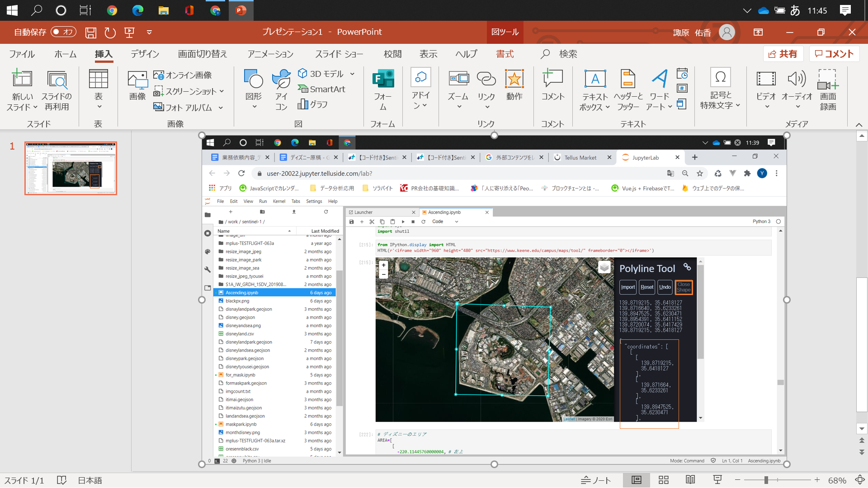The width and height of the screenshot is (868, 488).
Task: Click the 68% zoom level
Action: [x=837, y=480]
